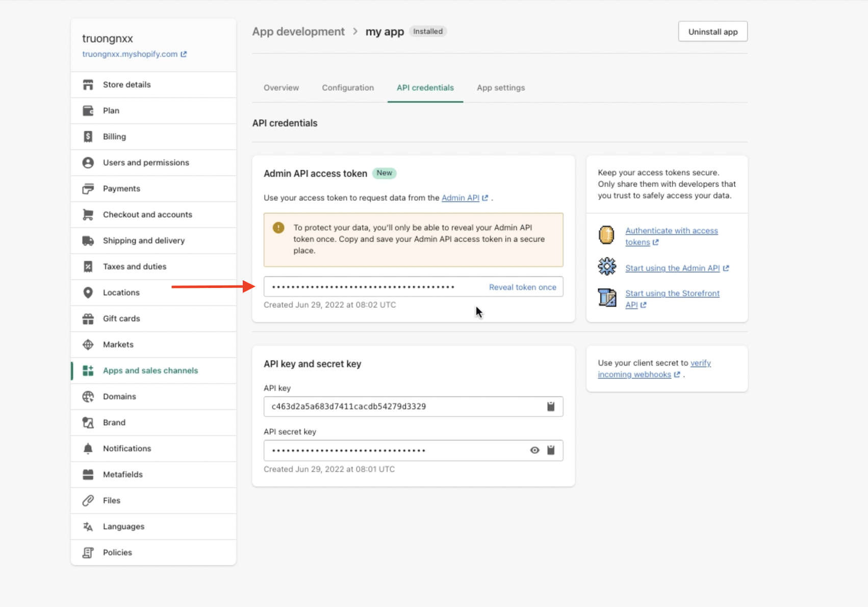Click the Gift cards present icon
Viewport: 868px width, 607px height.
click(x=88, y=319)
